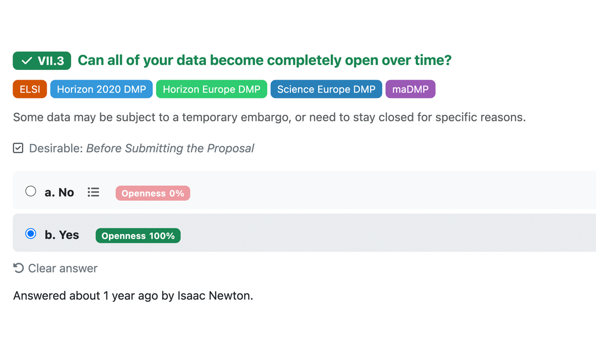
Task: Click the Openness 0% badge
Action: point(153,193)
